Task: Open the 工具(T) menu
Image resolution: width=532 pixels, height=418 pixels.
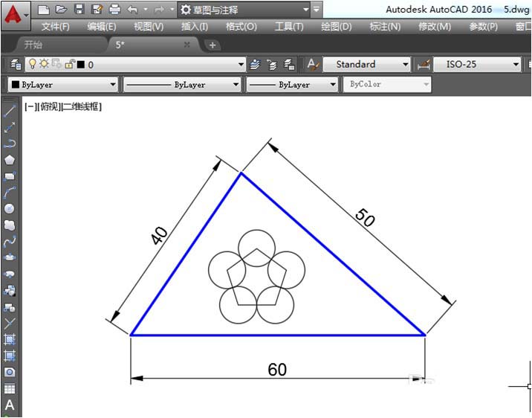Action: tap(289, 27)
